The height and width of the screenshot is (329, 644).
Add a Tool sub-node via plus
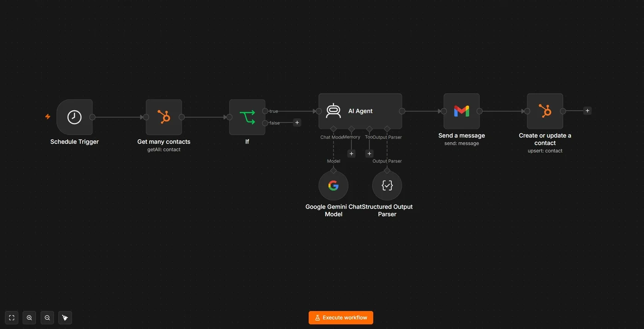pyautogui.click(x=369, y=153)
